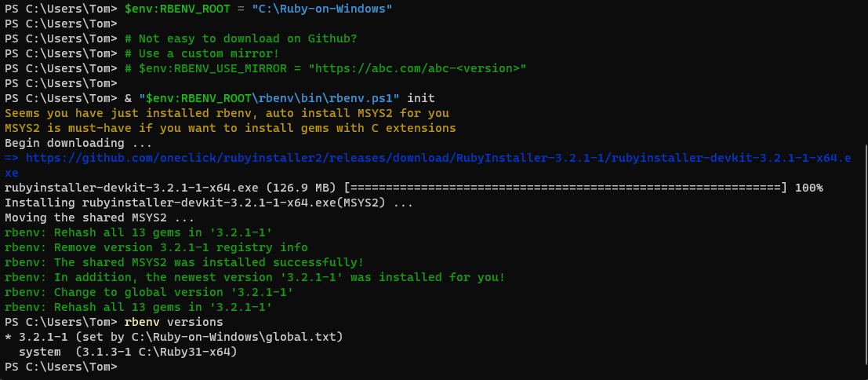Click the https://abc.com mirror URL string
The height and width of the screenshot is (380, 868).
(x=416, y=68)
